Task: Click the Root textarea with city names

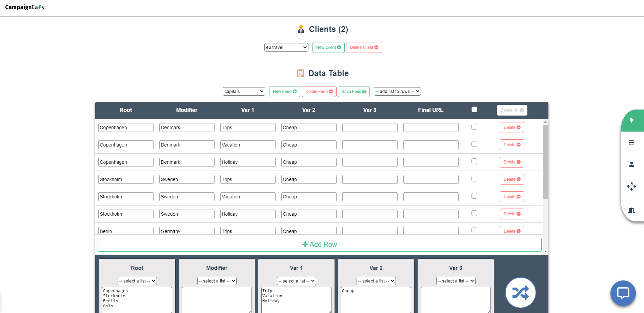Action: click(x=137, y=300)
